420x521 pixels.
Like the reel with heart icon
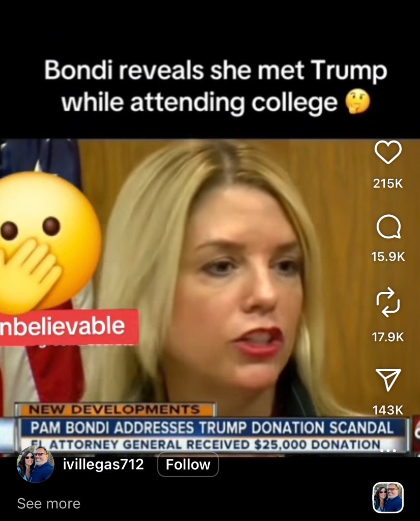pos(388,152)
